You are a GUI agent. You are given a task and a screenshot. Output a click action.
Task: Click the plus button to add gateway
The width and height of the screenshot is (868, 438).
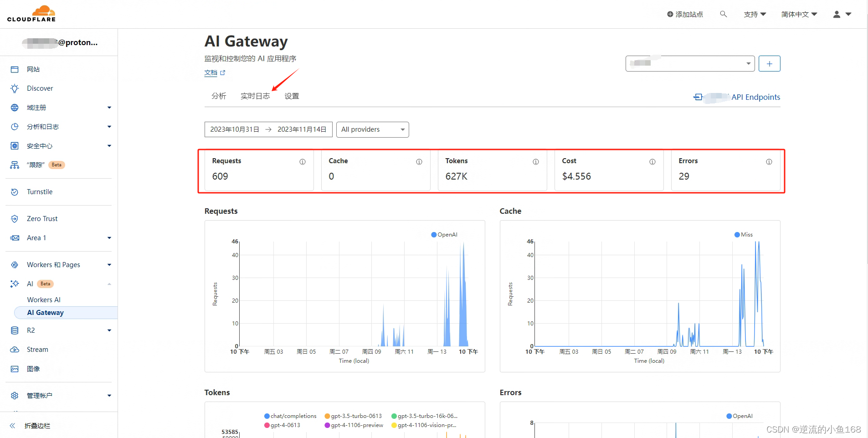tap(770, 63)
